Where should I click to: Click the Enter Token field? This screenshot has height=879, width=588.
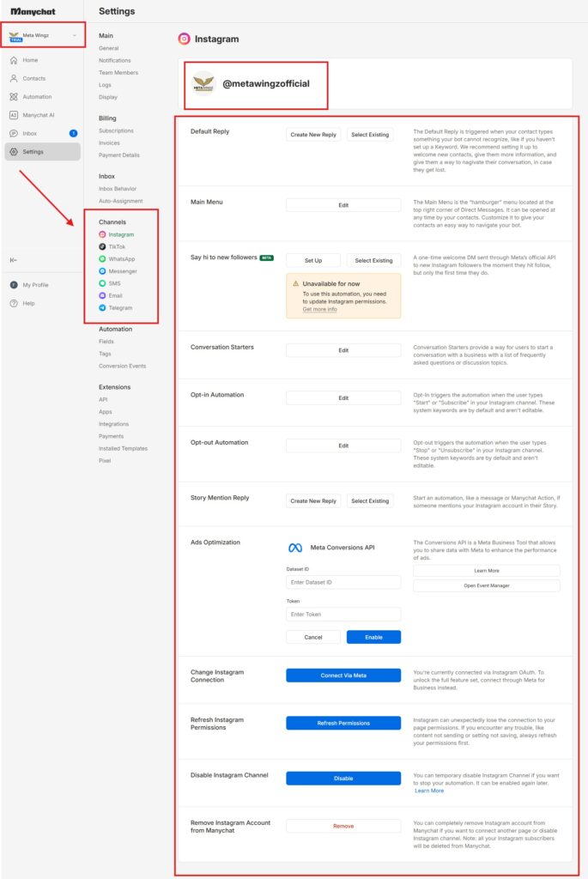point(343,615)
